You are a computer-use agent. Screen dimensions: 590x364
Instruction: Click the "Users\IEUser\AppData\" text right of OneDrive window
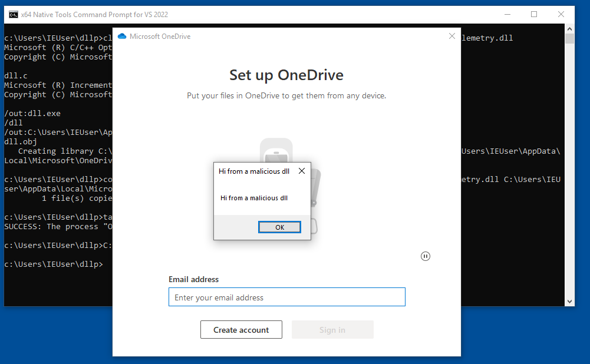click(x=510, y=151)
